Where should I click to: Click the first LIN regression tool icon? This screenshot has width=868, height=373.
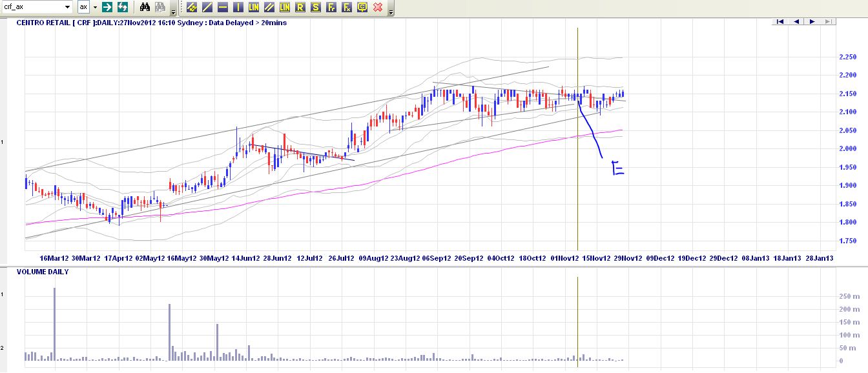coord(254,8)
